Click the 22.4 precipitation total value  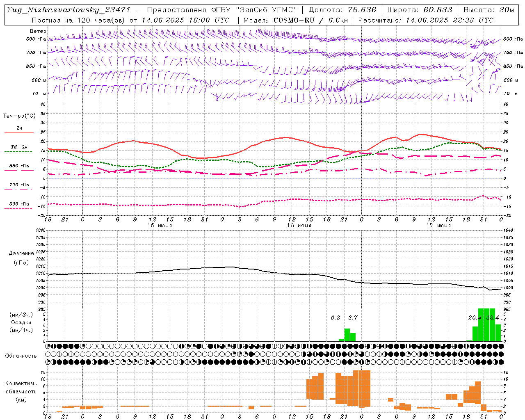coord(492,317)
